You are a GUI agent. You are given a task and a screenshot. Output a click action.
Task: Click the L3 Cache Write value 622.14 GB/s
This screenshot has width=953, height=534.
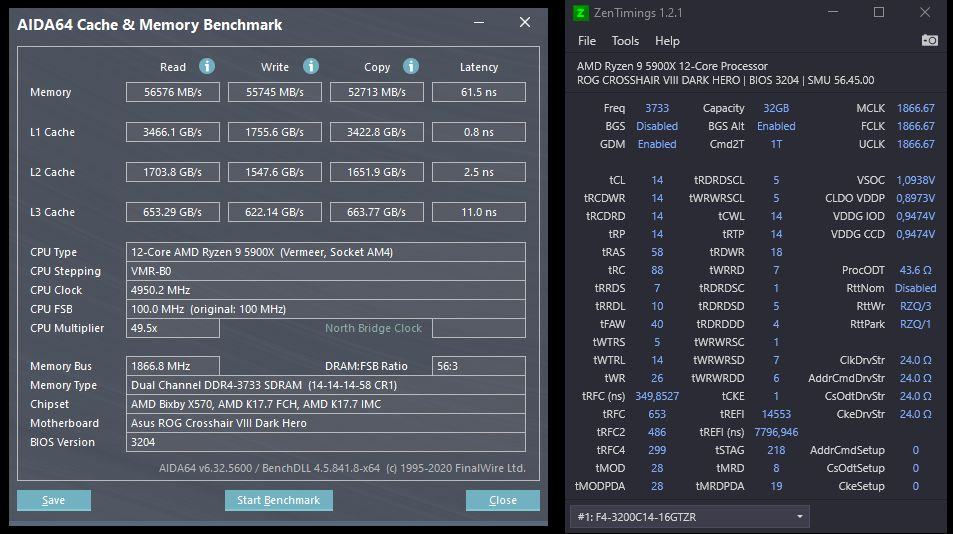pos(275,212)
